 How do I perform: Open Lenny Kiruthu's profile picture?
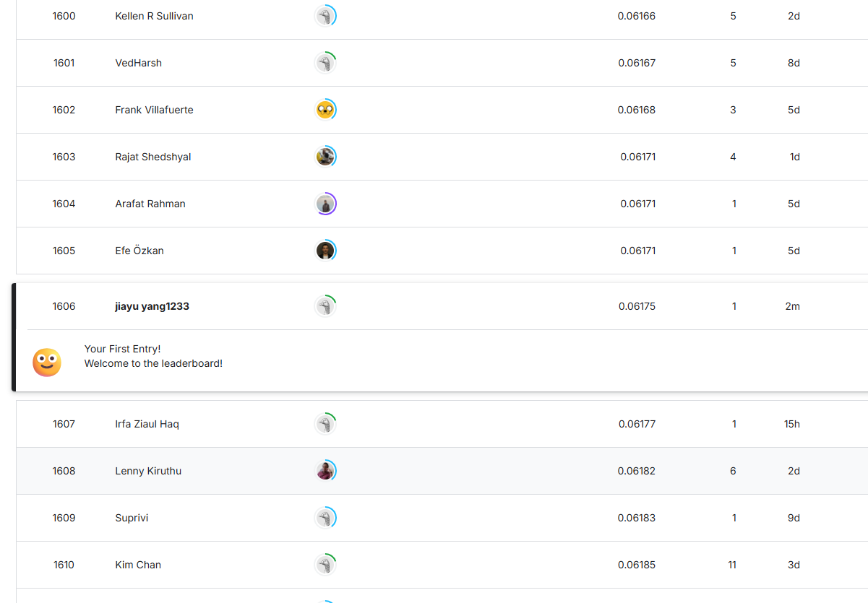click(325, 471)
